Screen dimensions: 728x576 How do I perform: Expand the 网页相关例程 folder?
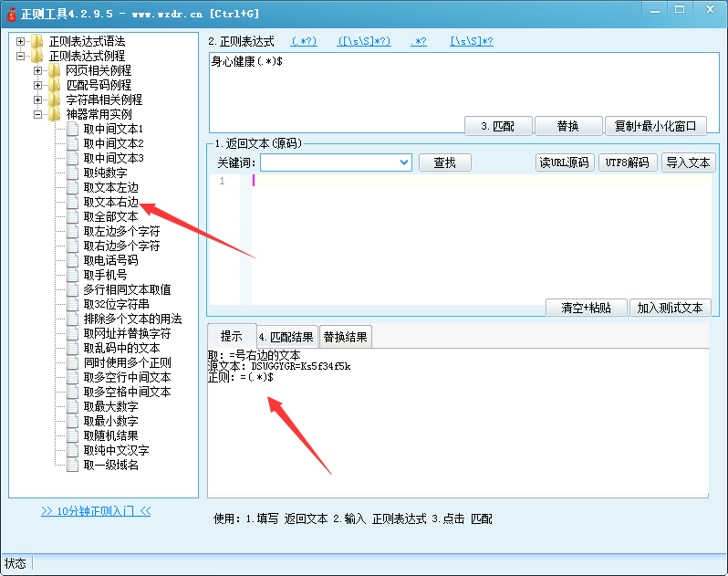click(37, 70)
